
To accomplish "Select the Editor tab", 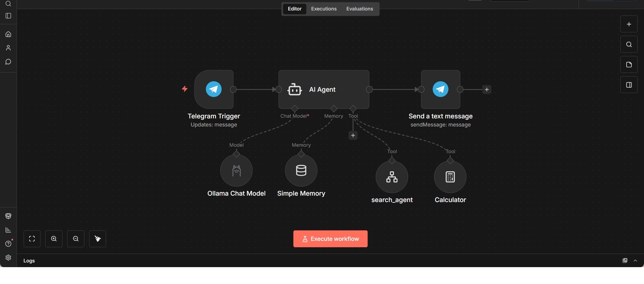I will 294,9.
